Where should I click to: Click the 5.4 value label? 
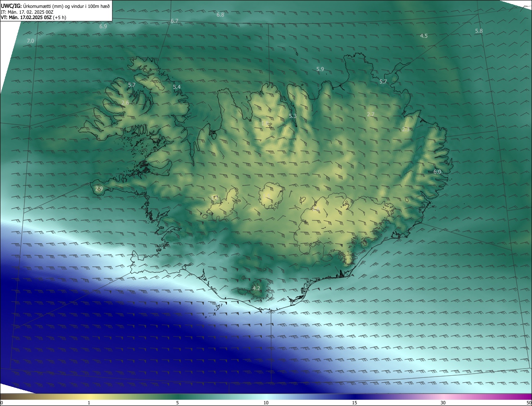177,87
